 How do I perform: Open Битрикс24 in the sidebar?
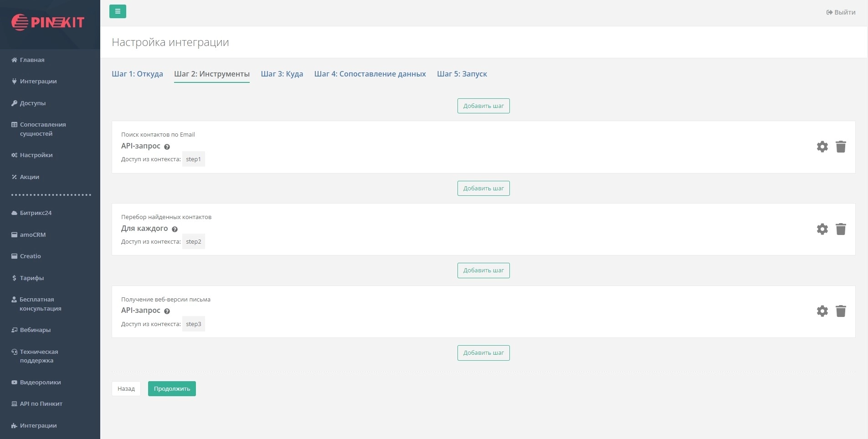click(36, 213)
